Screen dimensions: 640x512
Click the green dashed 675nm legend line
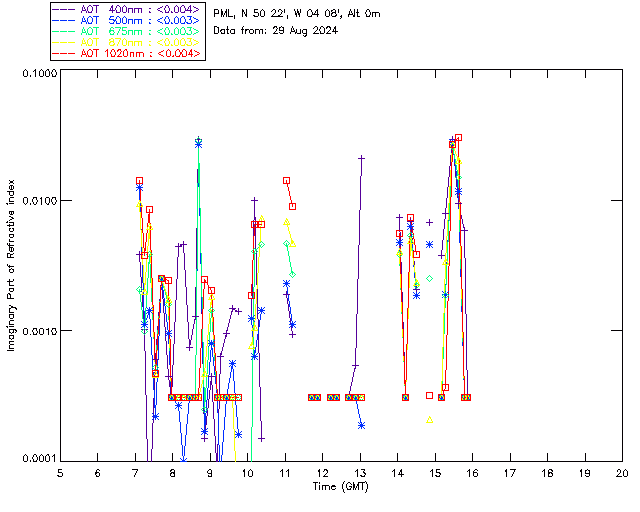[x=64, y=31]
